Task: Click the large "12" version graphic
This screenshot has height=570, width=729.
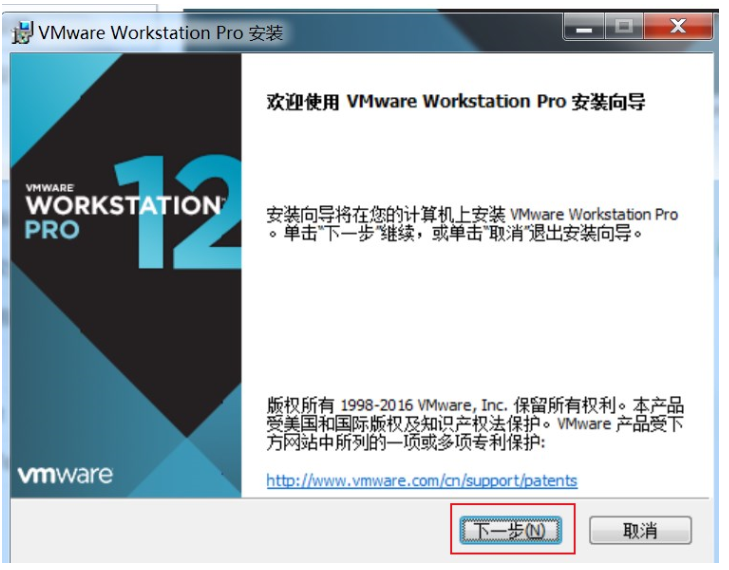Action: 179,212
